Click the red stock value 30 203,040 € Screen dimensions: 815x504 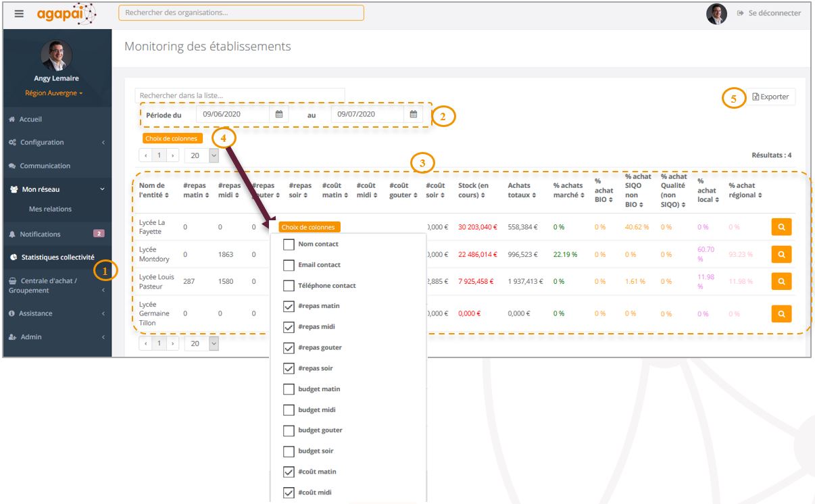coord(477,227)
